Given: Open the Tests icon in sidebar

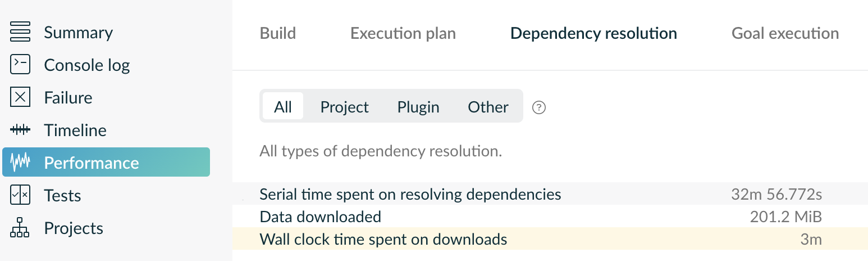Looking at the screenshot, I should coord(20,195).
